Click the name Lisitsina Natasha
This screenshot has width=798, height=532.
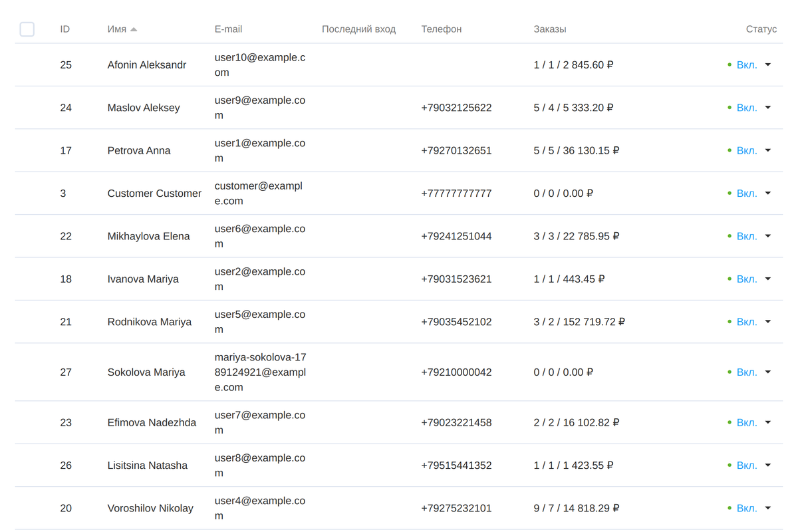pos(148,465)
